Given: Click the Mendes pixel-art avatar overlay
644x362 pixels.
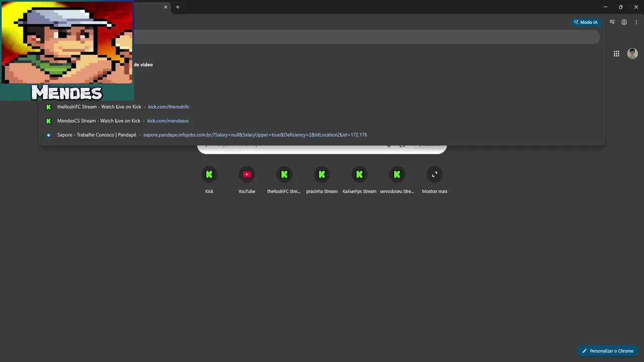Looking at the screenshot, I should [67, 50].
